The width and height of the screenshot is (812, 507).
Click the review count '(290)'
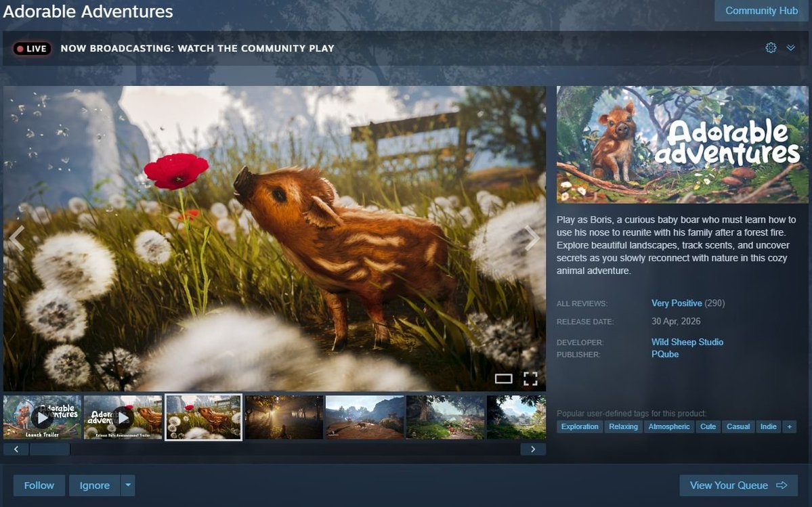[x=714, y=303]
